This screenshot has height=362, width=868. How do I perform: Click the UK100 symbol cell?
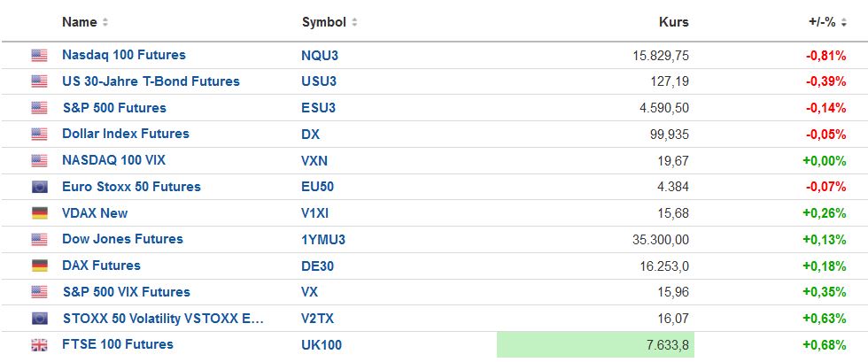tap(322, 345)
